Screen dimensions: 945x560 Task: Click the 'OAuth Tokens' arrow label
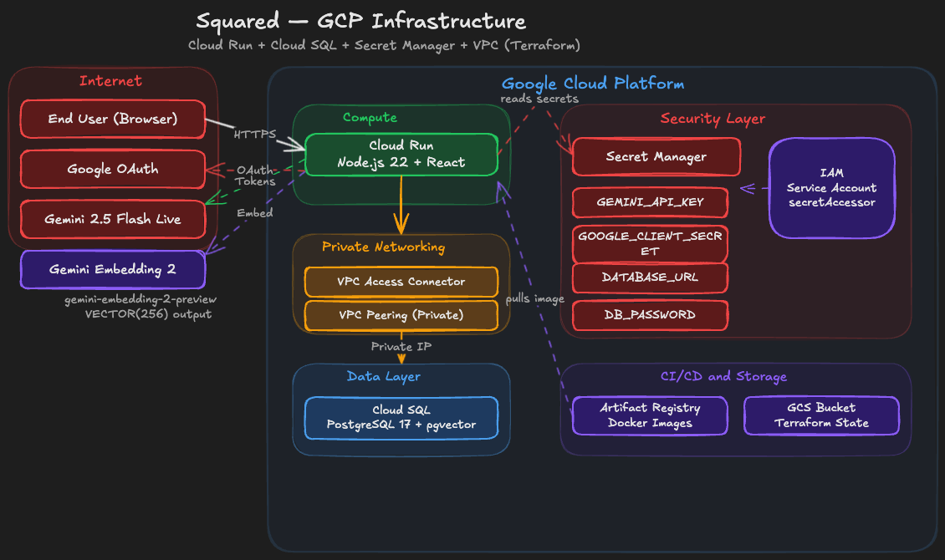(x=255, y=176)
